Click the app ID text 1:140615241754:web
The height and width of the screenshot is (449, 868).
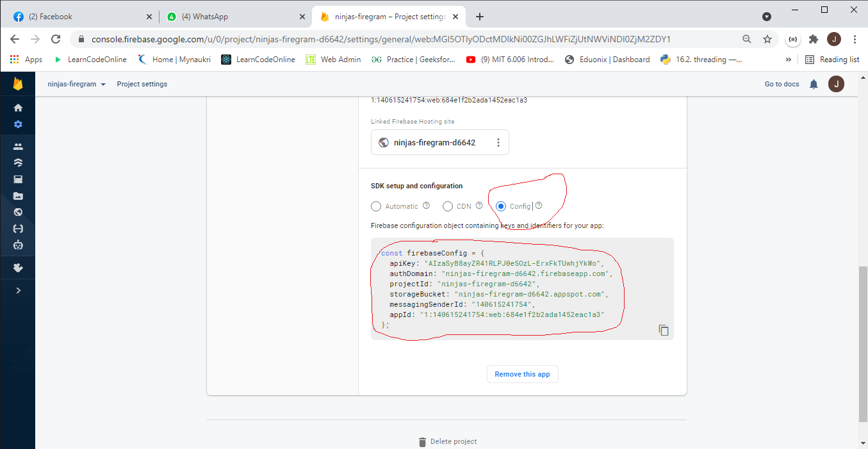[449, 100]
